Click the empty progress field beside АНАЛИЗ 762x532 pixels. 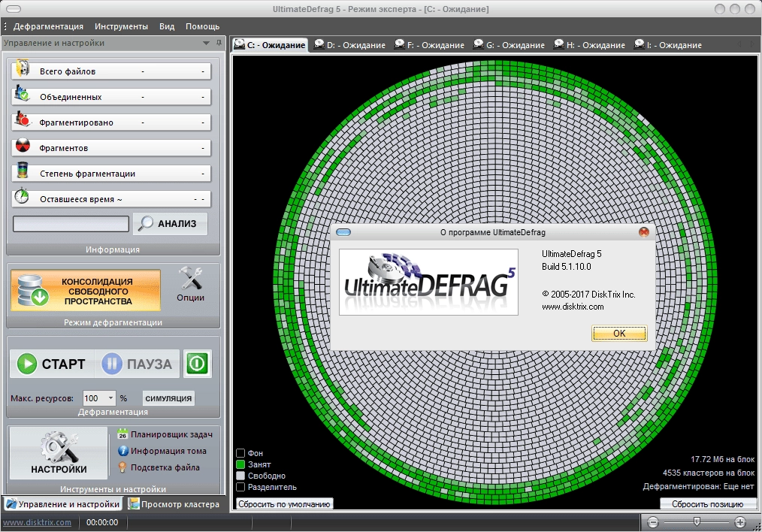pos(71,223)
